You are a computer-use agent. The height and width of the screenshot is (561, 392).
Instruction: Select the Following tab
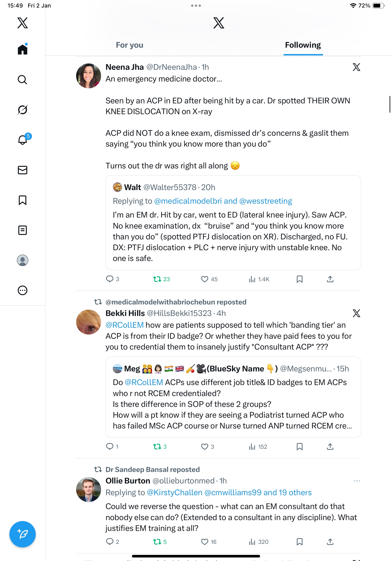click(x=303, y=45)
